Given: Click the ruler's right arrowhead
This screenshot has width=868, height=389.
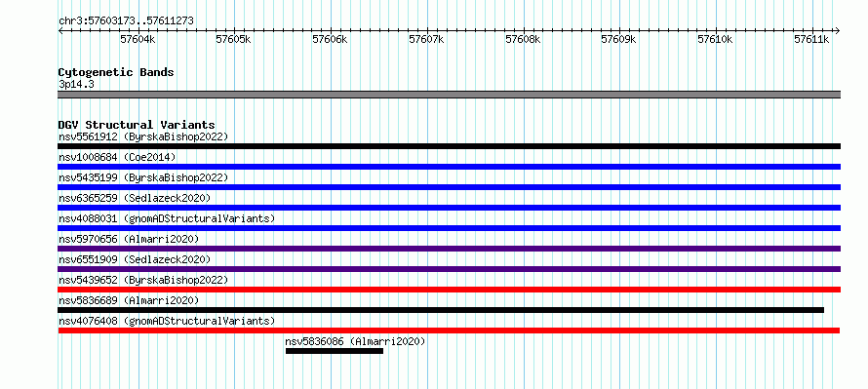Looking at the screenshot, I should point(837,30).
